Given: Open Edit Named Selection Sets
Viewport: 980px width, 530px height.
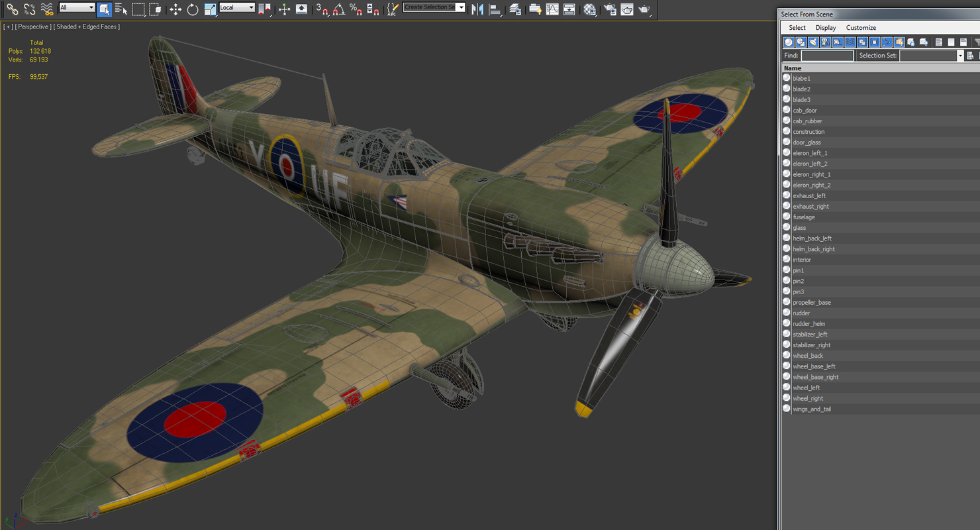Looking at the screenshot, I should (x=393, y=9).
